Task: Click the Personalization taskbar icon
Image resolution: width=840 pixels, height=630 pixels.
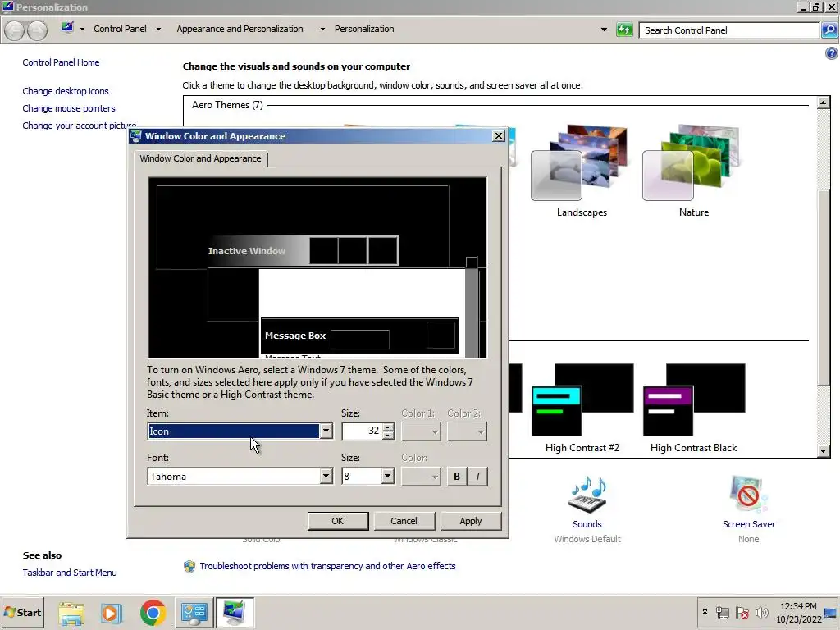Action: [x=235, y=612]
